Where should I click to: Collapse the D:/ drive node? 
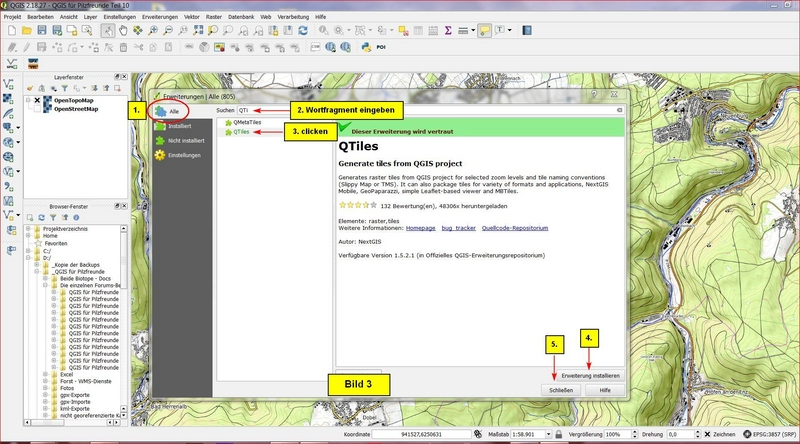[x=29, y=258]
